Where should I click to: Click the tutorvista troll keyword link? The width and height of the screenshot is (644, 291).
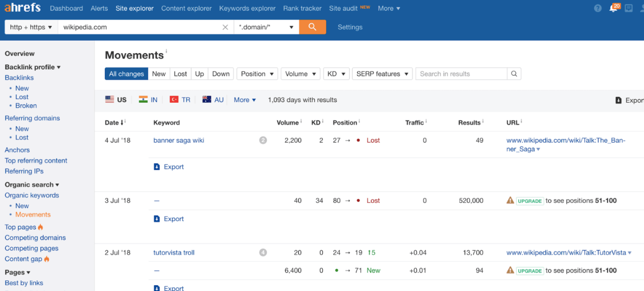(x=174, y=253)
